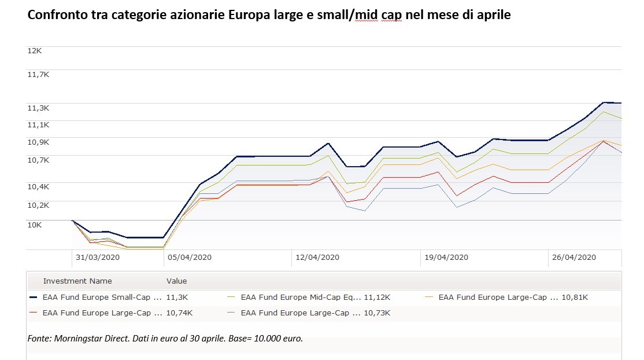
Task: Click the 11,3K Small-Cap legend value
Action: 176,297
